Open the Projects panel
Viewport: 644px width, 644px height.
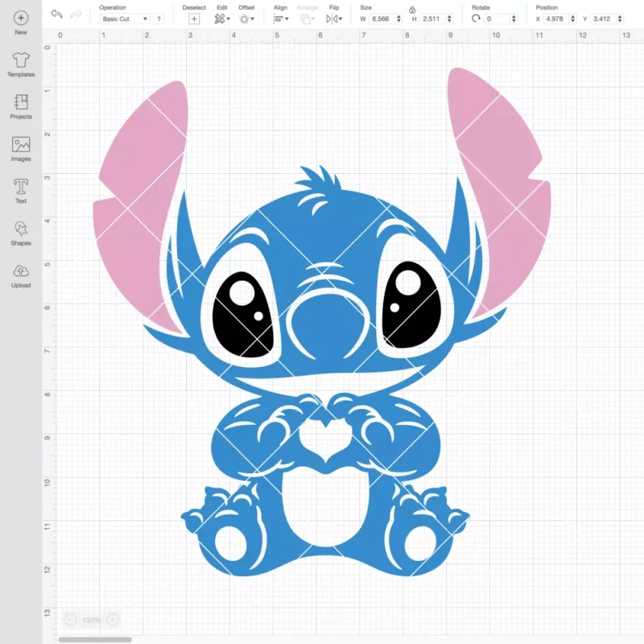[x=21, y=107]
